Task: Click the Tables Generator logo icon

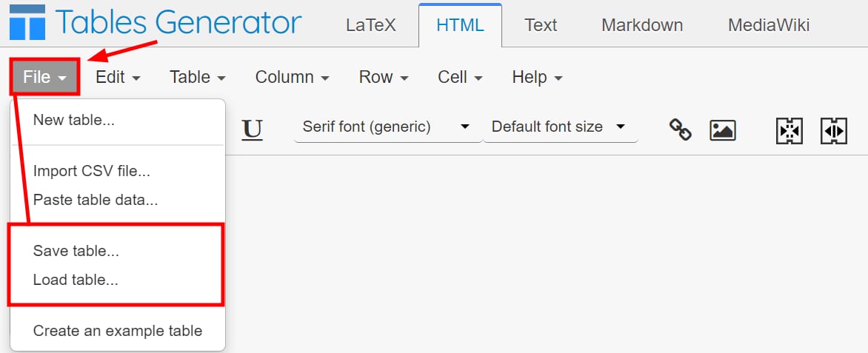Action: [27, 23]
